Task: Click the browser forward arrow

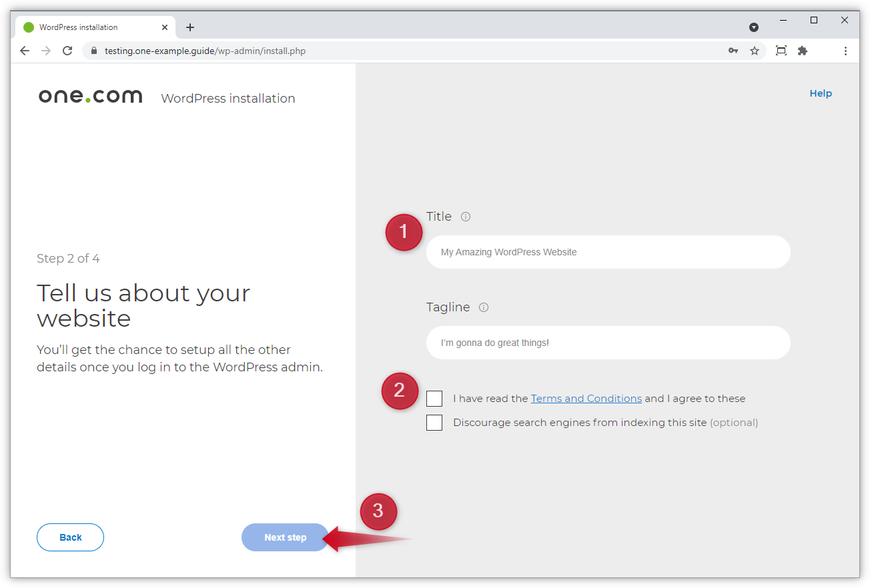Action: [46, 51]
